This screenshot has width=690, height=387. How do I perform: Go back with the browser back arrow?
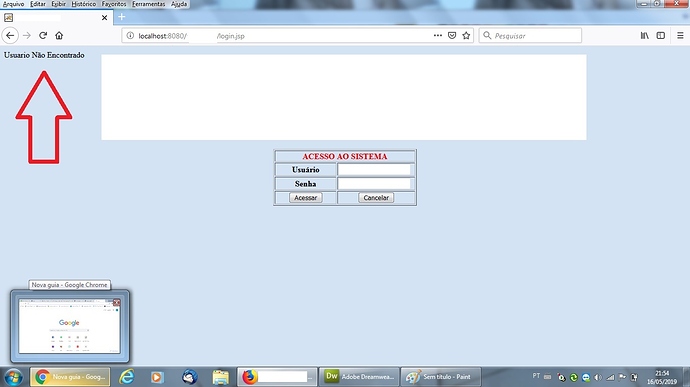coord(10,36)
